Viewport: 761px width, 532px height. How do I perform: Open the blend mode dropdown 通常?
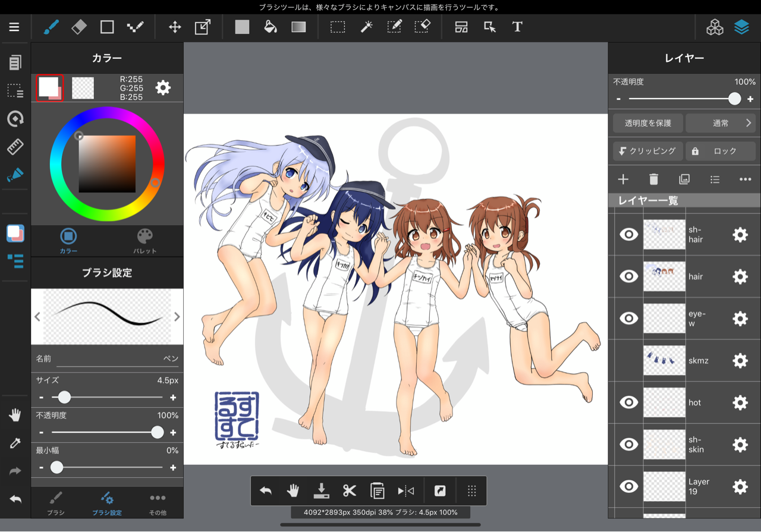tap(721, 123)
